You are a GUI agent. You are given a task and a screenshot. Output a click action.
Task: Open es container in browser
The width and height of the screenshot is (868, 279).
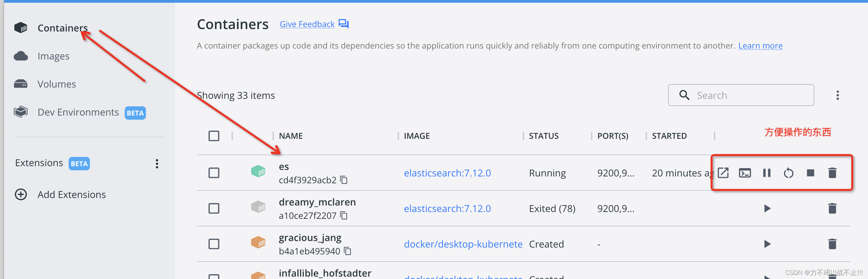coord(723,173)
